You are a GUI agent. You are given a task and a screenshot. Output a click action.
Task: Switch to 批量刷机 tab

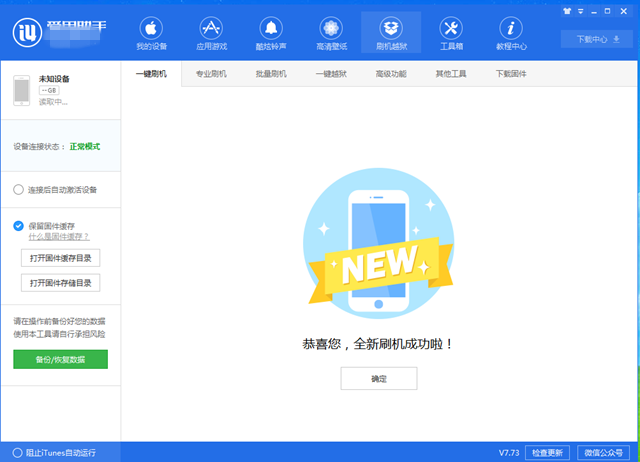[x=271, y=74]
